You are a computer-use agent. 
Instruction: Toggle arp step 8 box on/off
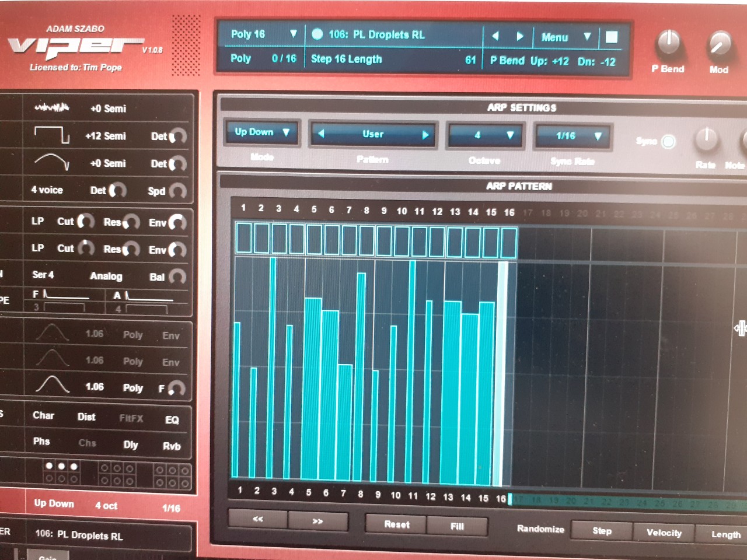366,240
